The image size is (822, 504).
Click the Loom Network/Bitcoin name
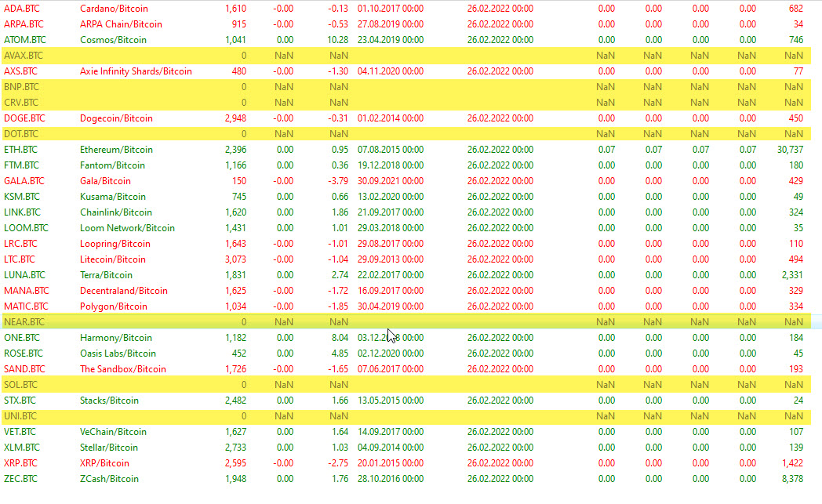pos(127,228)
